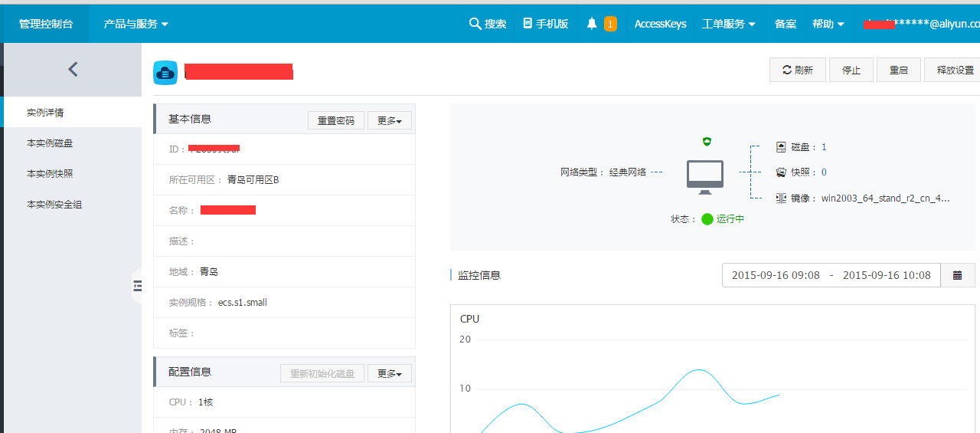
Task: Open notifications bell icon
Action: coord(592,24)
